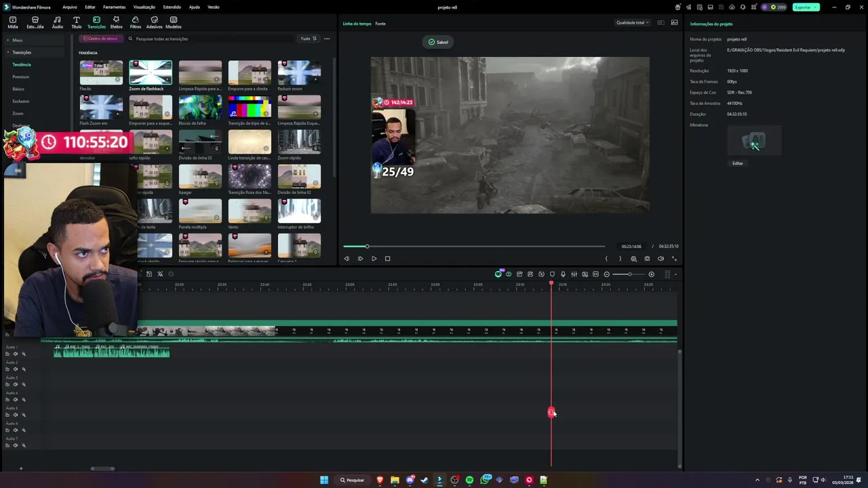Adjust the timeline zoom slider
Screen dimensions: 868x488
(629, 274)
